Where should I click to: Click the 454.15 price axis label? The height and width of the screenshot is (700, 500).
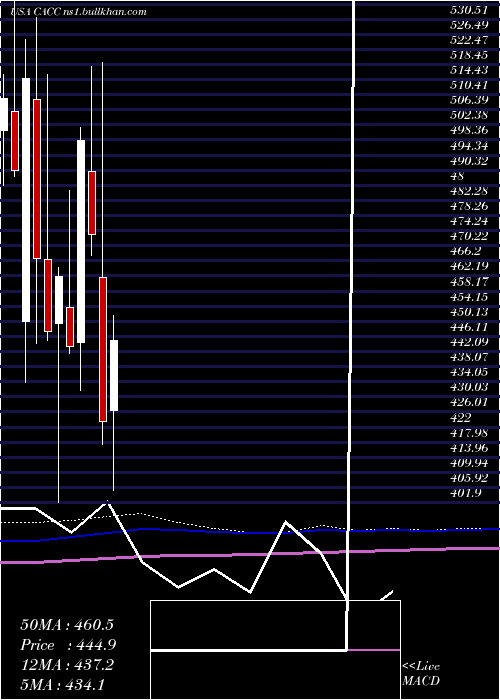469,297
